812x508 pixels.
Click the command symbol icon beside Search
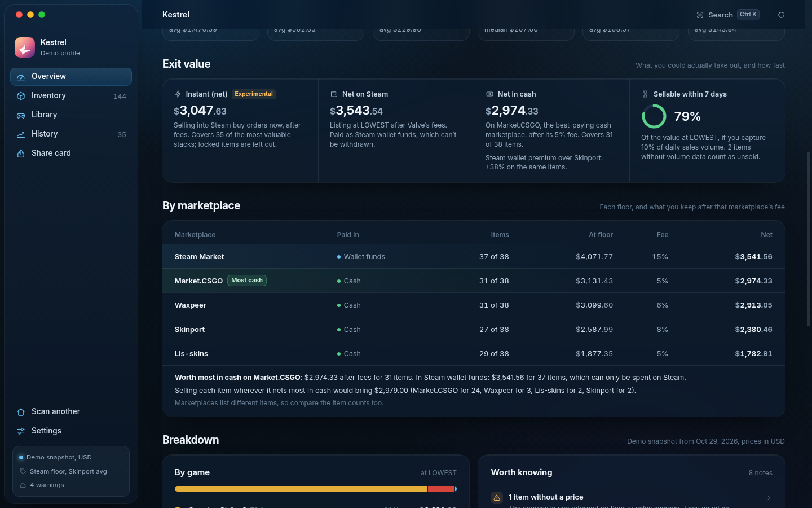(700, 15)
